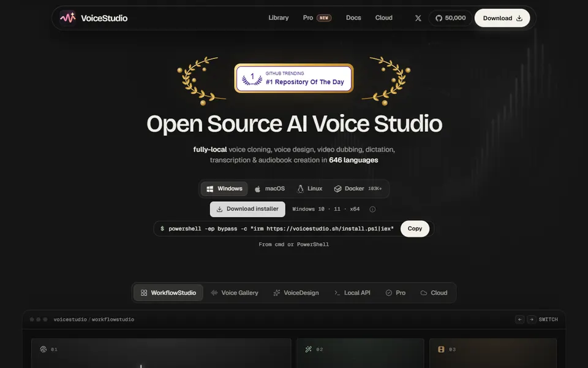Image resolution: width=588 pixels, height=368 pixels.
Task: Select the Linux platform tab
Action: (x=310, y=188)
